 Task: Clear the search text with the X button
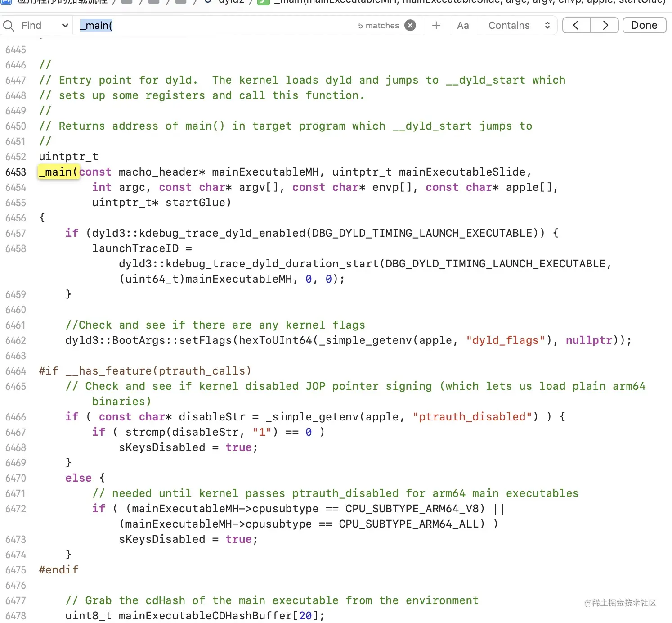pos(410,26)
